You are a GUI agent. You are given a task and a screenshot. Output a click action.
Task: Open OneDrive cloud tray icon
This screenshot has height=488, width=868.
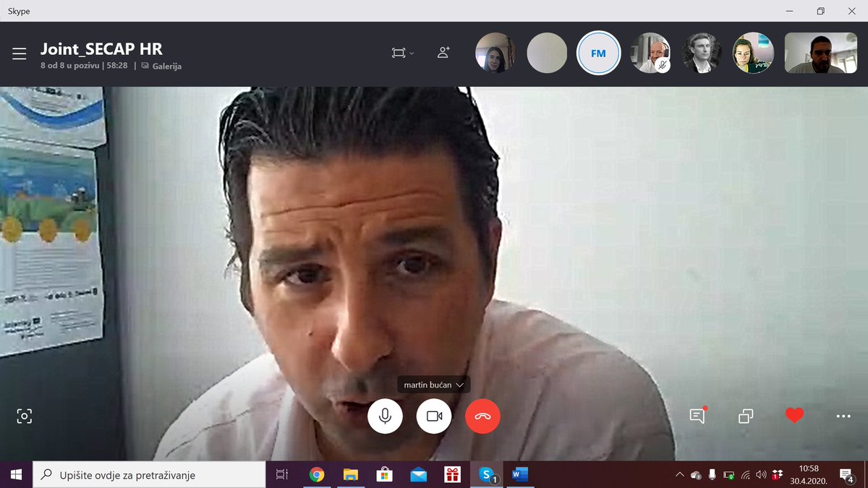pyautogui.click(x=696, y=475)
